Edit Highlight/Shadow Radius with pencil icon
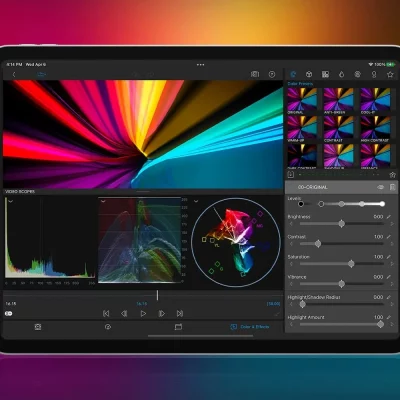The height and width of the screenshot is (400, 400). 389,297
